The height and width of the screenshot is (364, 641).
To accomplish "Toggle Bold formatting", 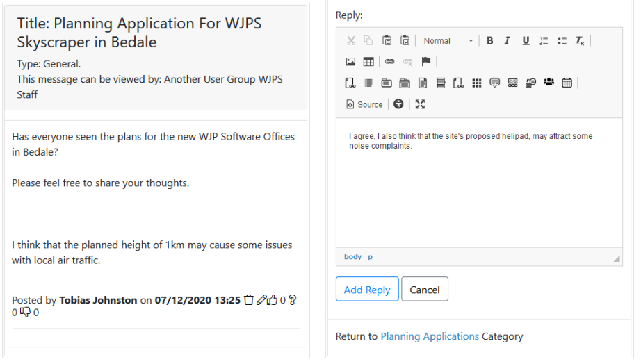I will 489,41.
